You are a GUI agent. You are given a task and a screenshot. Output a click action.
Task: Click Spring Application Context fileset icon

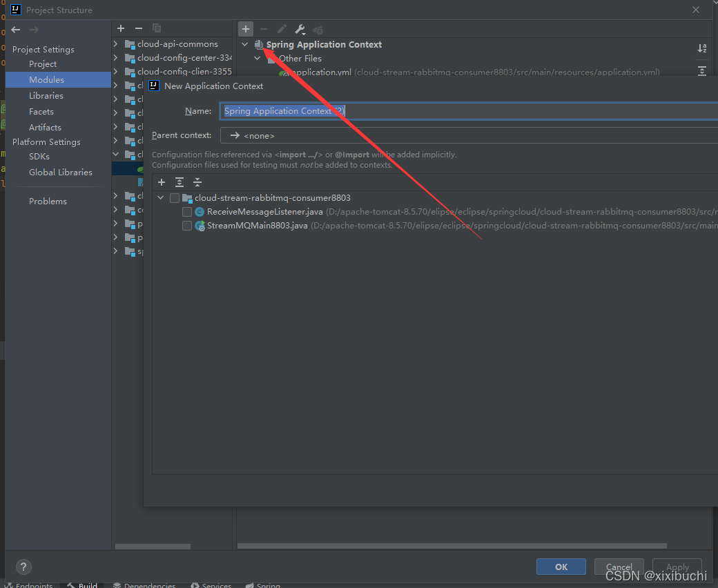(x=259, y=44)
